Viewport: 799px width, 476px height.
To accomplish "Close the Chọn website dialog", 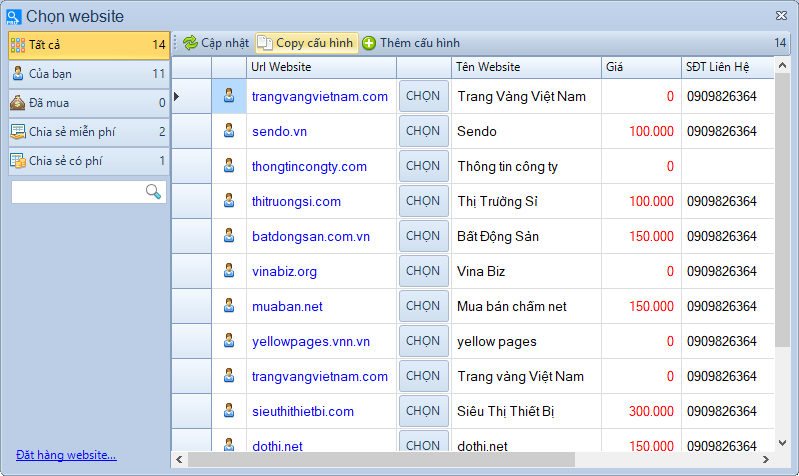I will (x=781, y=16).
